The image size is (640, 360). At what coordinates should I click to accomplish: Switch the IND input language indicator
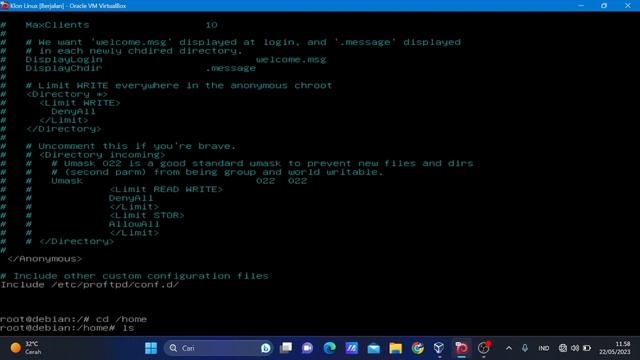(544, 348)
